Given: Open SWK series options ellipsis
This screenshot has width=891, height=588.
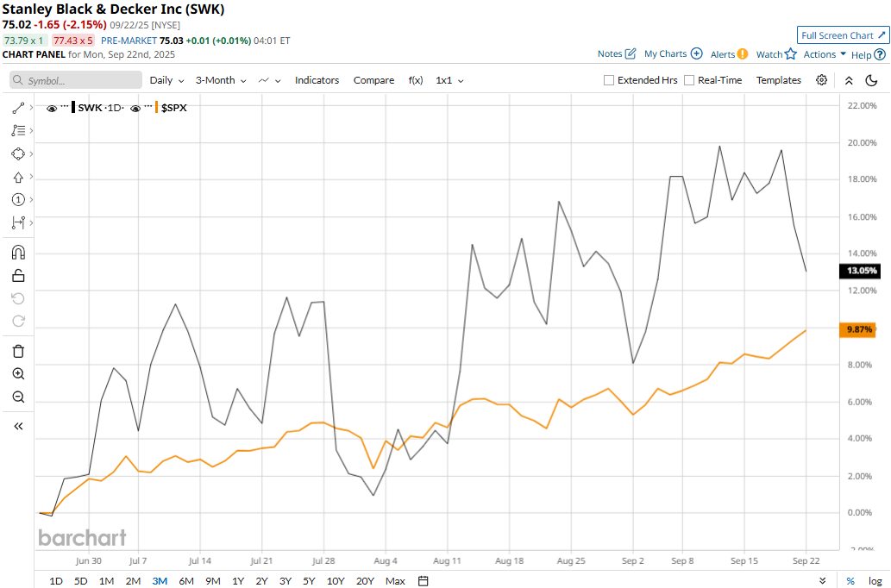Looking at the screenshot, I should (x=64, y=106).
